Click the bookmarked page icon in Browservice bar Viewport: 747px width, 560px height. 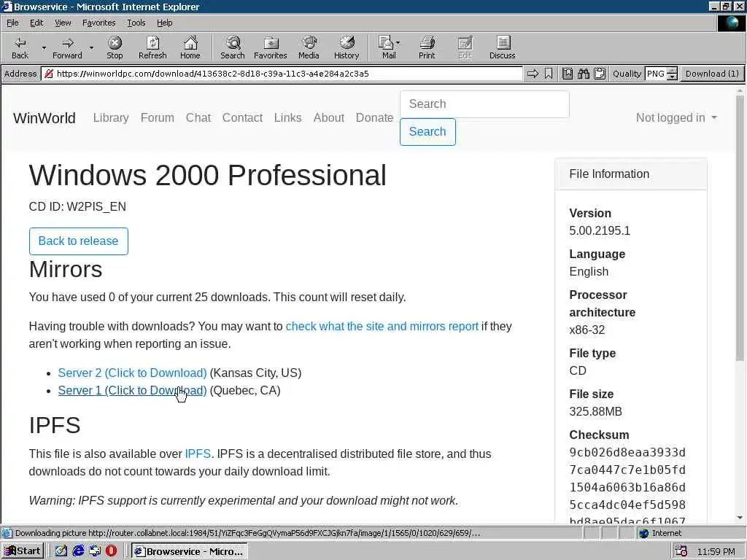[x=567, y=74]
